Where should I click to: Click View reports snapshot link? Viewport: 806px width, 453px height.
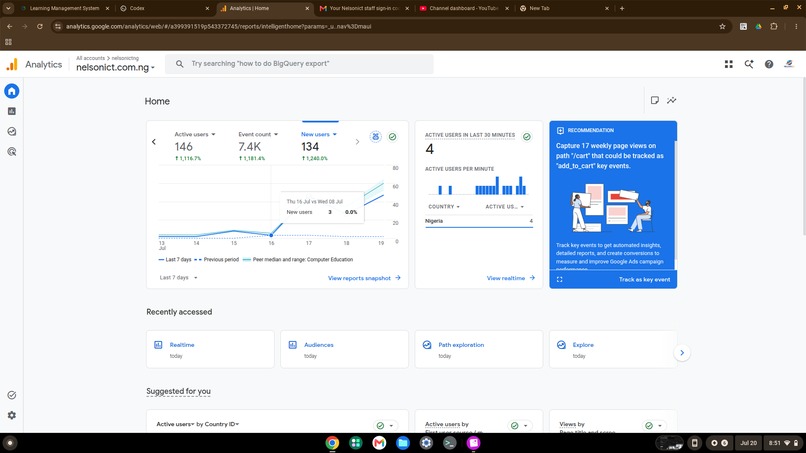coord(364,278)
